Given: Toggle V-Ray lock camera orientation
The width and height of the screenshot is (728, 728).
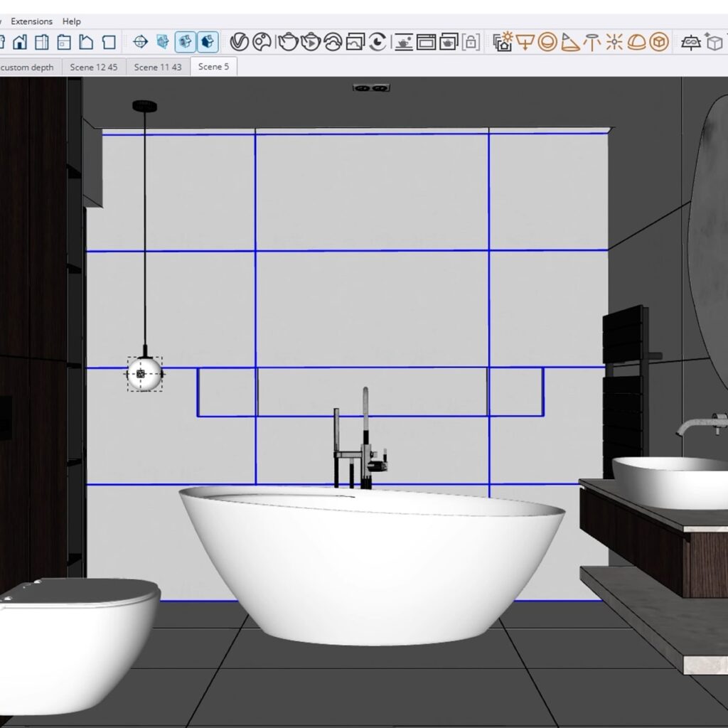Looking at the screenshot, I should 471,43.
